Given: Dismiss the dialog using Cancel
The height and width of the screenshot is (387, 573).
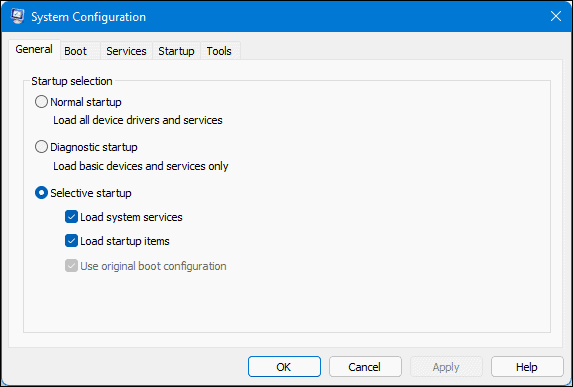Looking at the screenshot, I should point(365,367).
